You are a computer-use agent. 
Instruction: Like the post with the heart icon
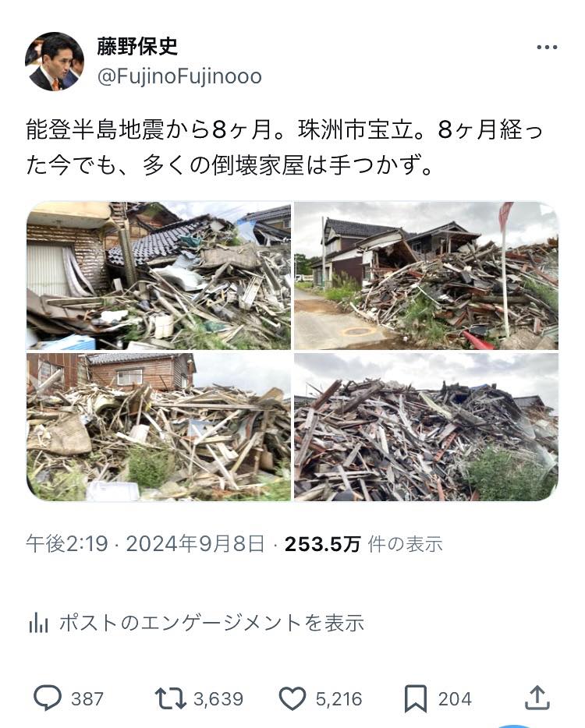coord(292,698)
